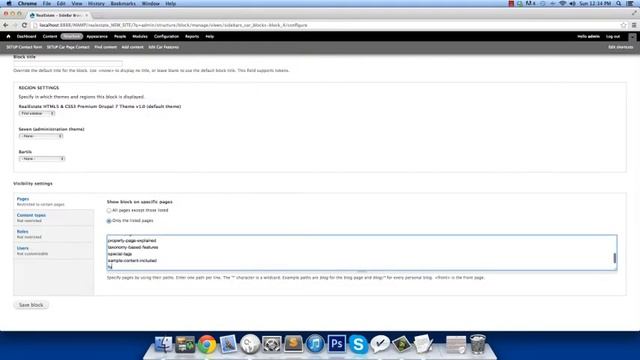This screenshot has height=360, width=640.
Task: Open the SETUP Contact form shortcut
Action: 24,47
